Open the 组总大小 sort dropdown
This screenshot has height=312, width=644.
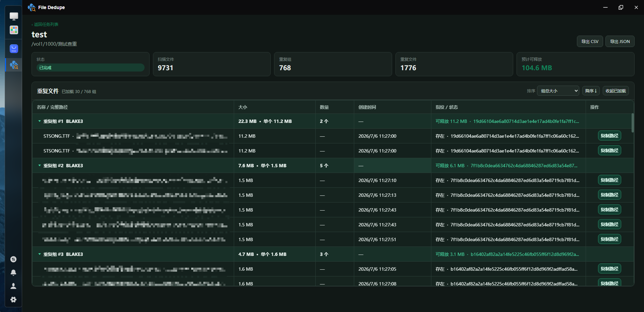pyautogui.click(x=558, y=91)
